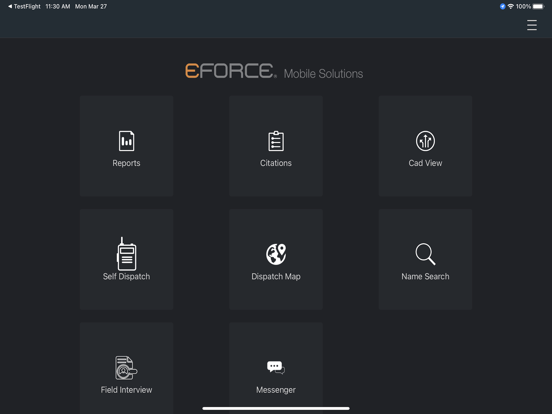The width and height of the screenshot is (552, 414).
Task: Click the 100% battery percentage
Action: coord(523,6)
